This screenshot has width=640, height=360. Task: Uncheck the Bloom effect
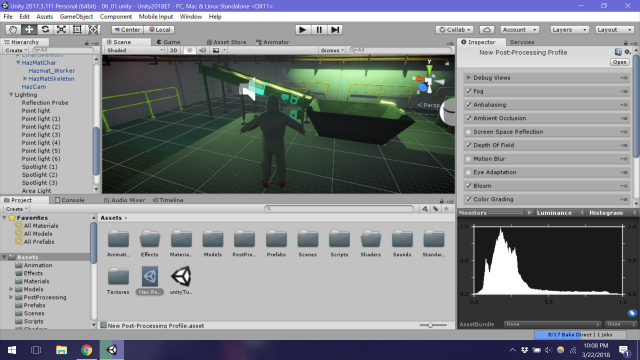pyautogui.click(x=469, y=186)
